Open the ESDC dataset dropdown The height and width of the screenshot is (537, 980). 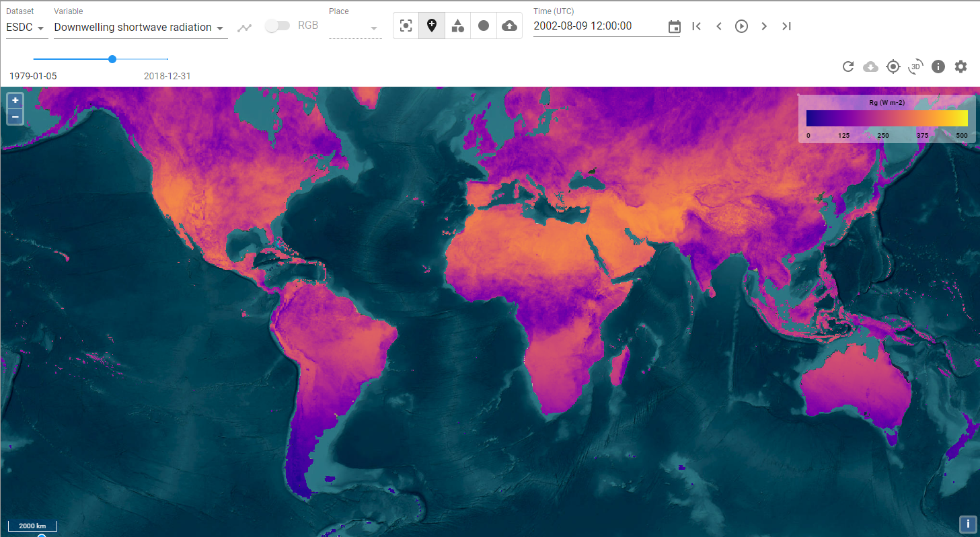26,28
